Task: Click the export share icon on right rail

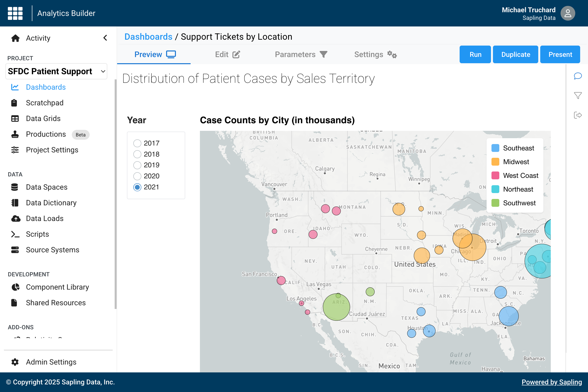Action: tap(577, 115)
